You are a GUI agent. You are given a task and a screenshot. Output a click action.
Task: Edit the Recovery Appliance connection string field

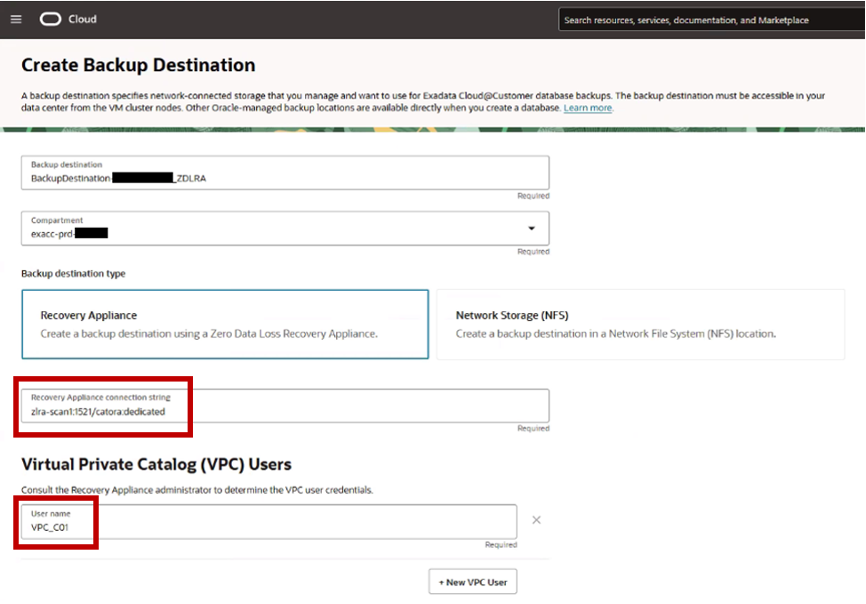[x=285, y=406]
